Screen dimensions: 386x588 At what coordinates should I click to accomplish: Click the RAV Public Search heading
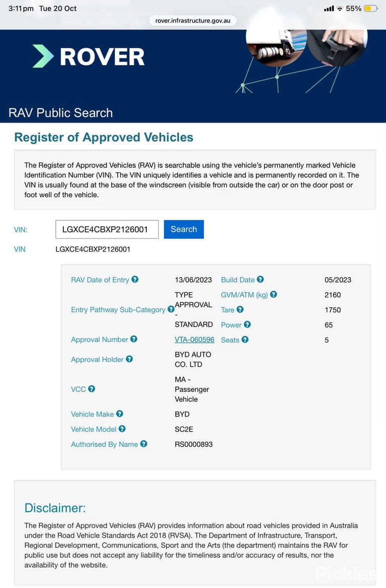[61, 113]
